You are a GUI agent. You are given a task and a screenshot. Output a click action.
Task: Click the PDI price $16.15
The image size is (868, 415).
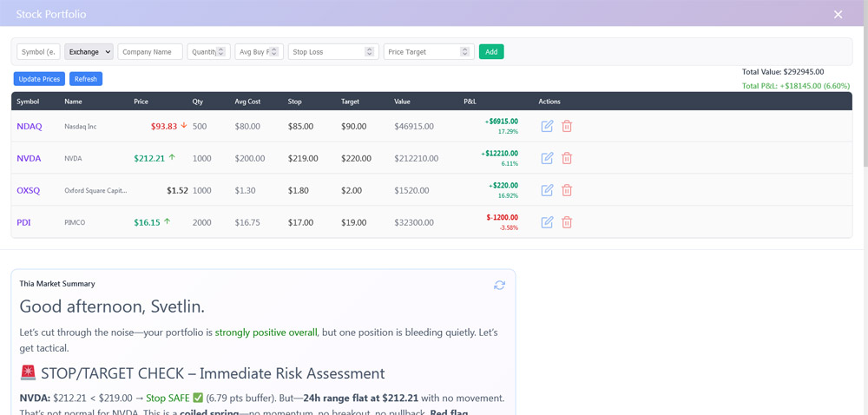coord(148,222)
